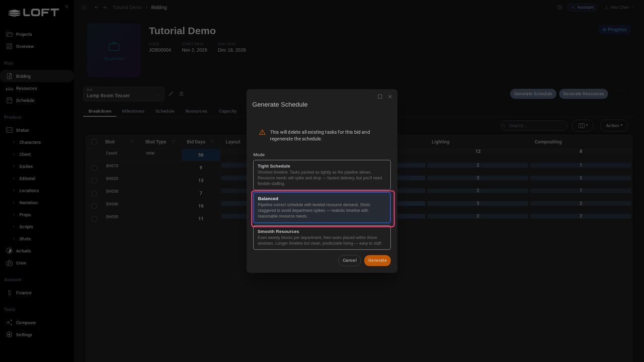The width and height of the screenshot is (644, 362).
Task: Check the SH030 row checkbox
Action: [94, 194]
